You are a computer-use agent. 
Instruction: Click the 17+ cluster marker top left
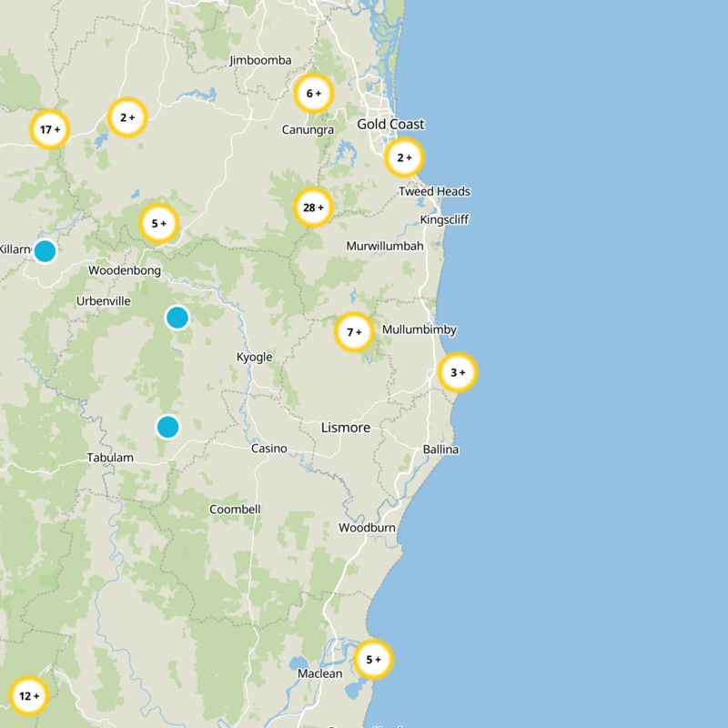pyautogui.click(x=50, y=129)
